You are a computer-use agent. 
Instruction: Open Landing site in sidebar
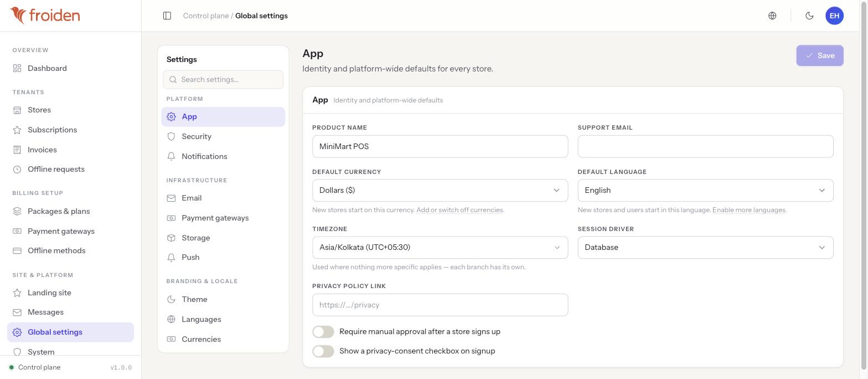click(70, 293)
